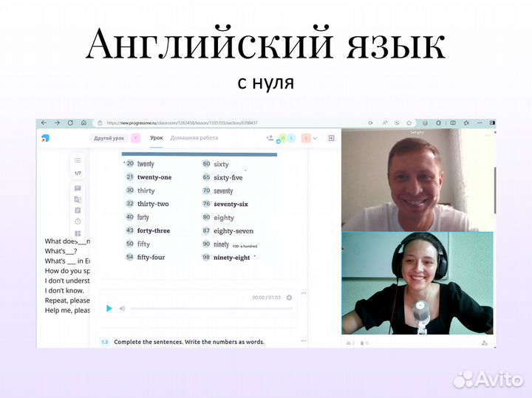The width and height of the screenshot is (532, 398).
Task: Click the green Л participant avatar
Action: [282, 138]
